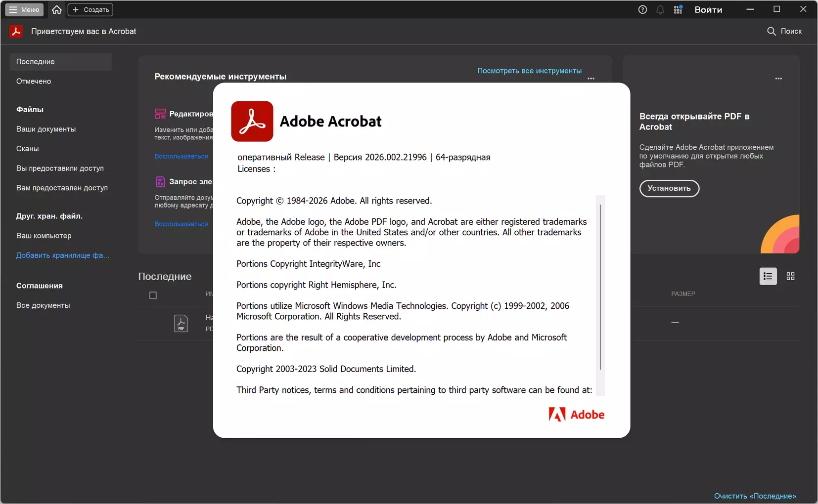Click the red Acrobat logo in the header

point(16,31)
